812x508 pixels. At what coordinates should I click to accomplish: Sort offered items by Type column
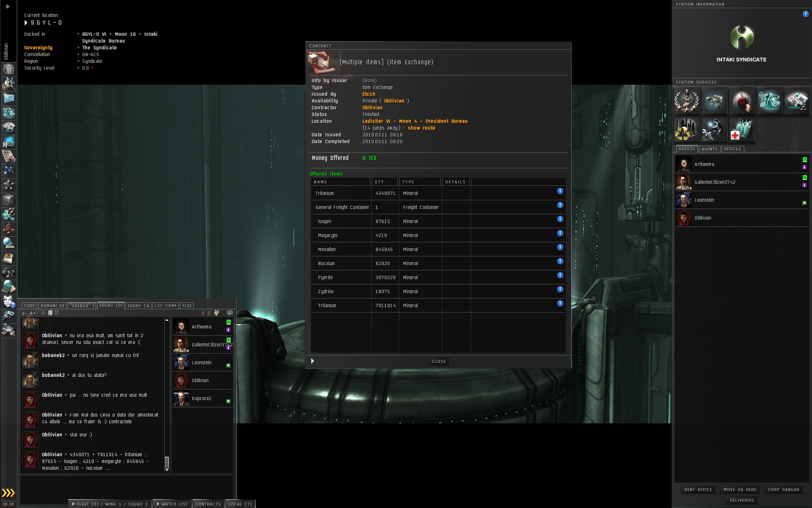(420, 182)
